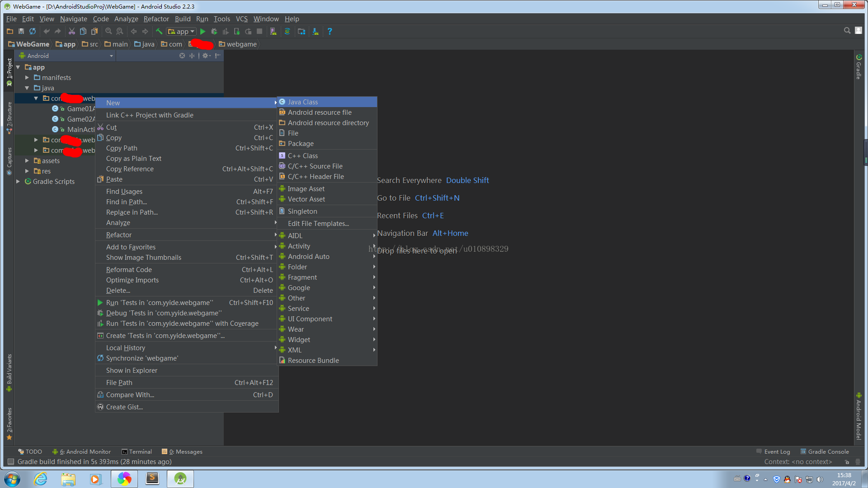Toggle tool window bars via status corner icon
This screenshot has height=488, width=868.
point(11,462)
